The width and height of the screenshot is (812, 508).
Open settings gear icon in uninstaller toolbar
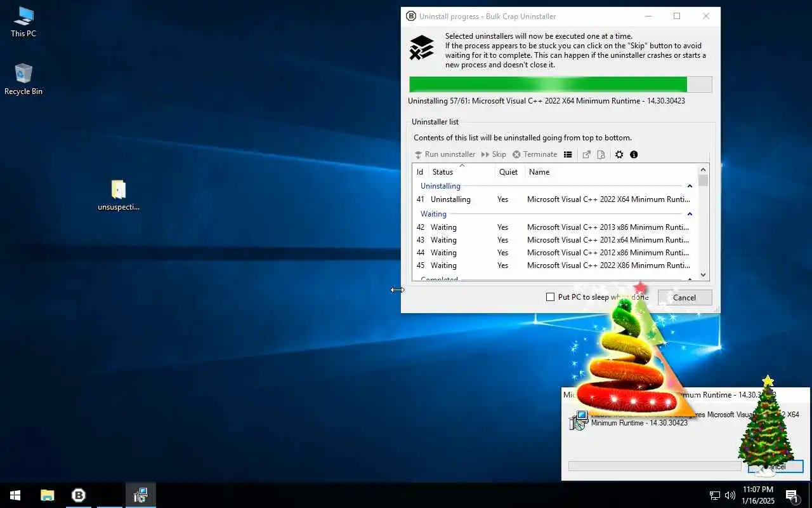(619, 154)
